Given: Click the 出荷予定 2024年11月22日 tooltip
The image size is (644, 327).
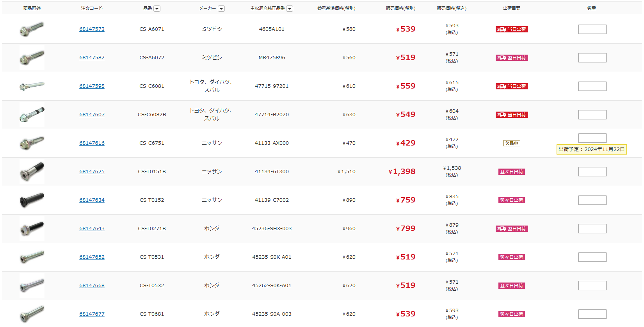Looking at the screenshot, I should pos(591,149).
